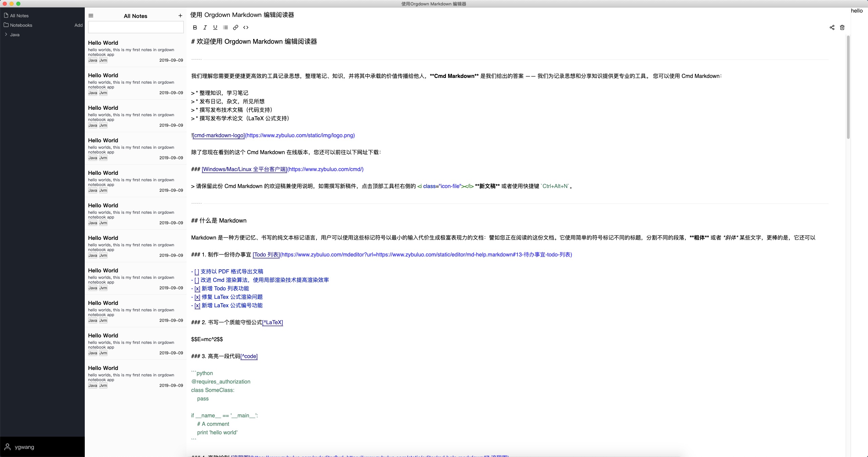Share the current note
The height and width of the screenshot is (457, 868).
[x=832, y=27]
